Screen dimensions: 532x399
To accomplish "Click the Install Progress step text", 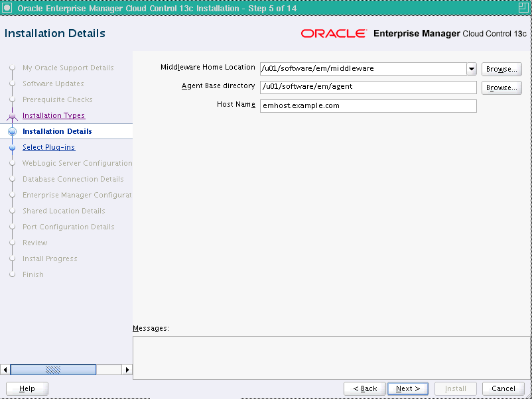I will pos(50,259).
